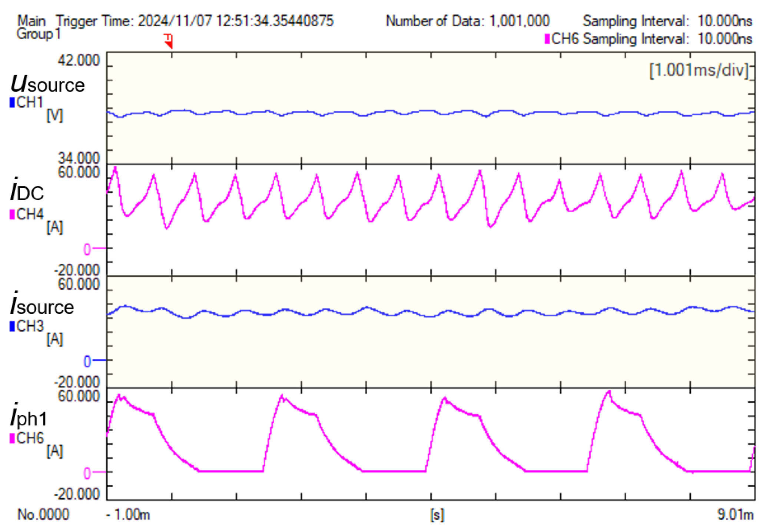This screenshot has height=532, width=773.
Task: Click the iDC channel label
Action: [x=27, y=191]
